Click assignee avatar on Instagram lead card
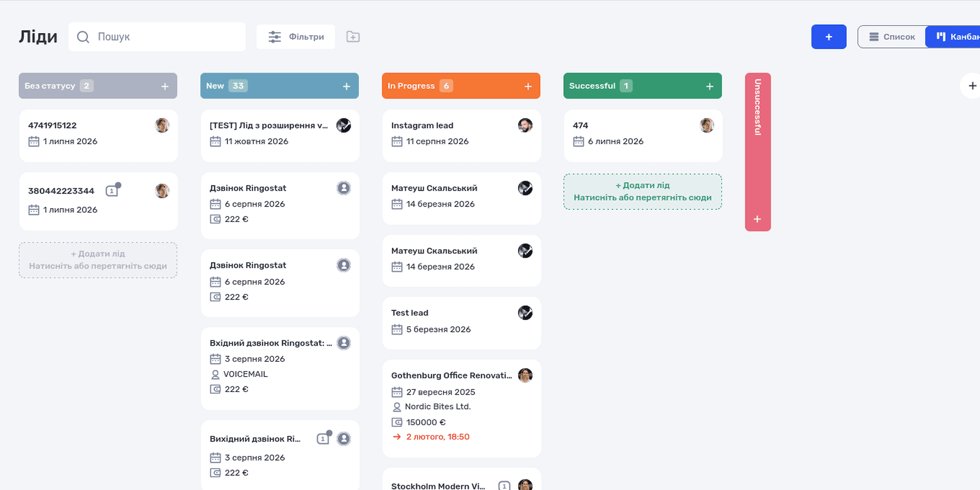The height and width of the screenshot is (490, 980). pyautogui.click(x=525, y=125)
